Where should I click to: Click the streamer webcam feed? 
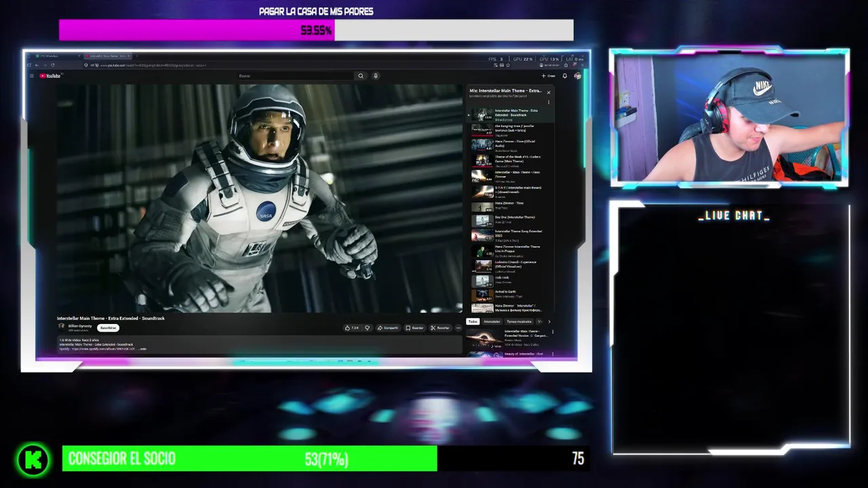(x=729, y=117)
